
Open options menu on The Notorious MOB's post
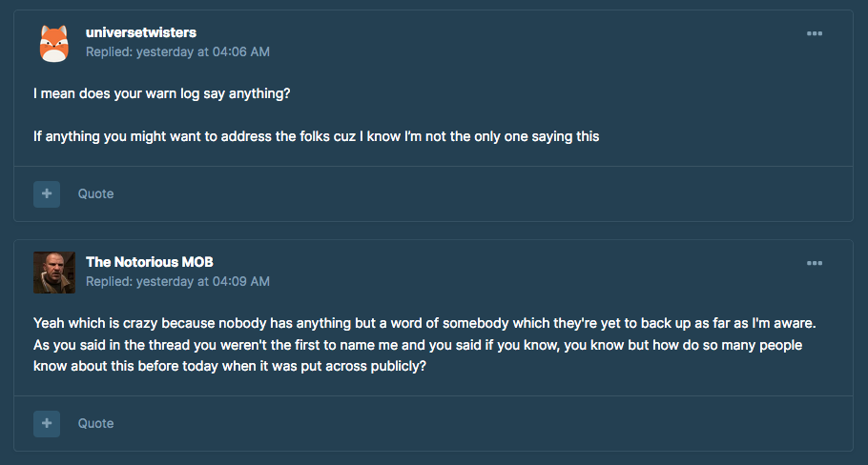[x=815, y=263]
